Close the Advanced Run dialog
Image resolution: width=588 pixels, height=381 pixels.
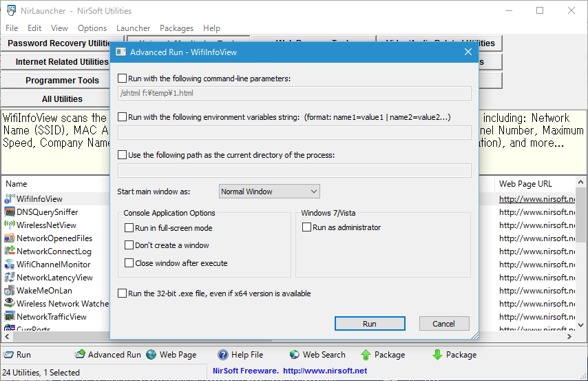point(468,52)
